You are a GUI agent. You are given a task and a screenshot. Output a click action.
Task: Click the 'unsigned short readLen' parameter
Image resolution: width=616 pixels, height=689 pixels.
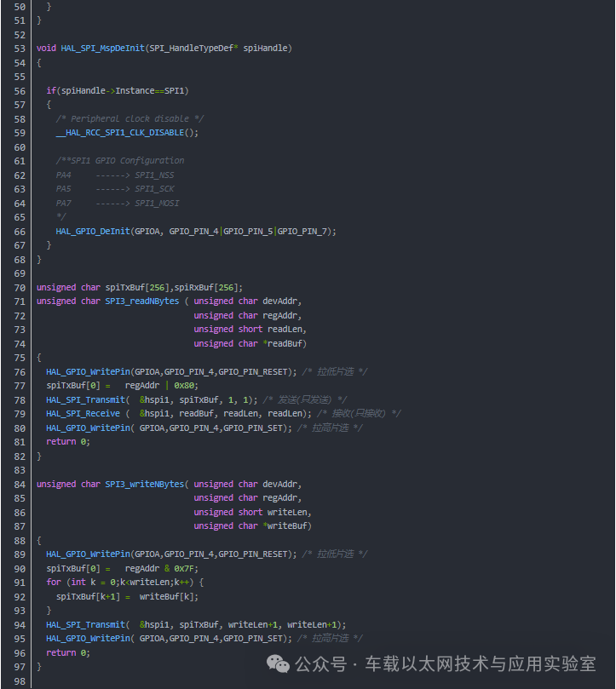[248, 330]
